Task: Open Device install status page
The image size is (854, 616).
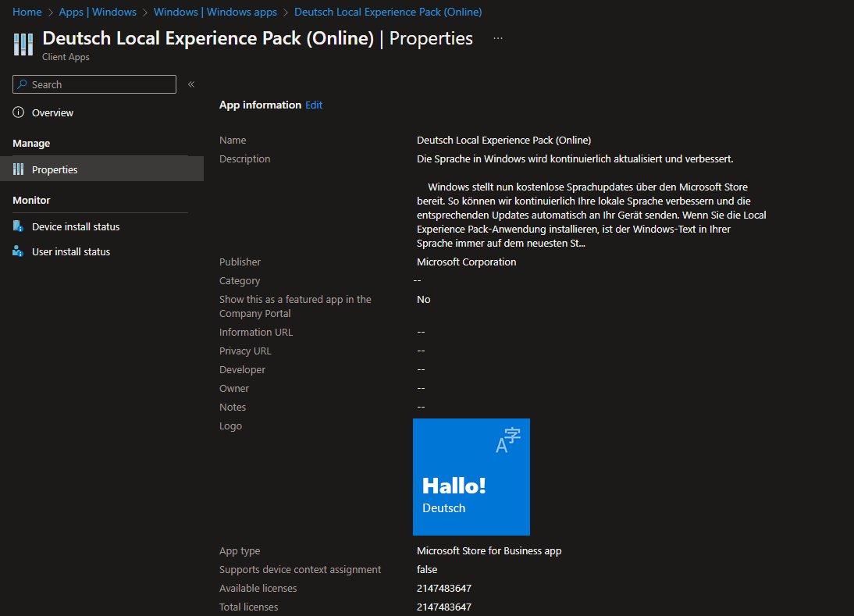Action: pyautogui.click(x=76, y=226)
